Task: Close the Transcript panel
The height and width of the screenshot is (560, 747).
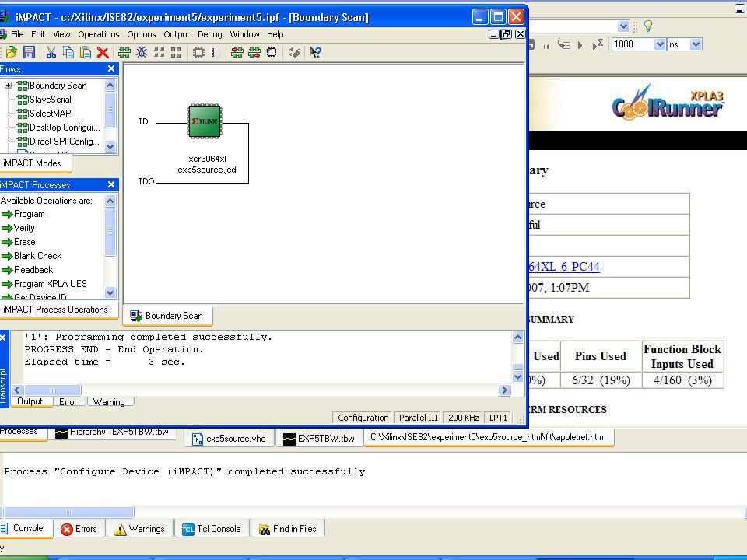Action: [3, 338]
